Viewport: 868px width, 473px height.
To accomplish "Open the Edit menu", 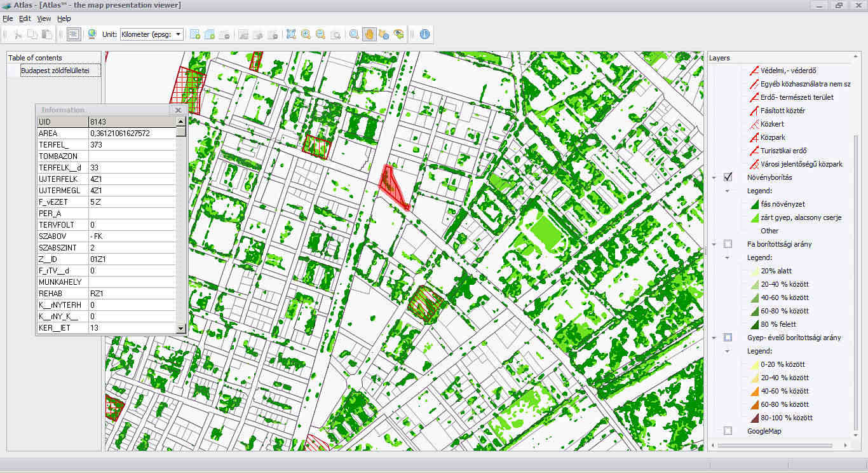I will coord(25,19).
